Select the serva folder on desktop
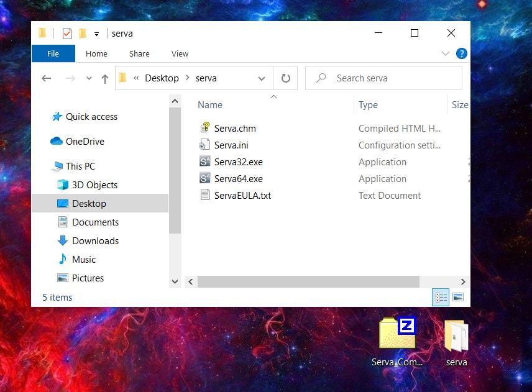Screen dimensions: 532x392 (x=456, y=343)
